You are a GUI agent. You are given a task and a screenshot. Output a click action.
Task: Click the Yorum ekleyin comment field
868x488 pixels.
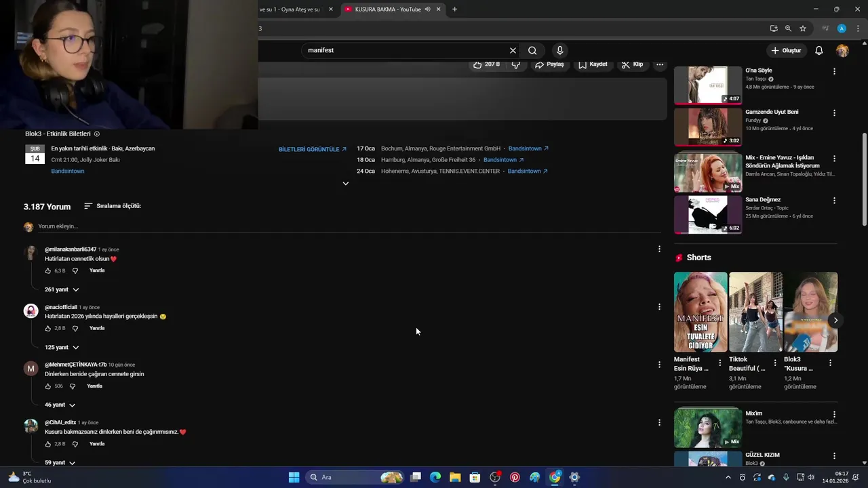pos(349,226)
